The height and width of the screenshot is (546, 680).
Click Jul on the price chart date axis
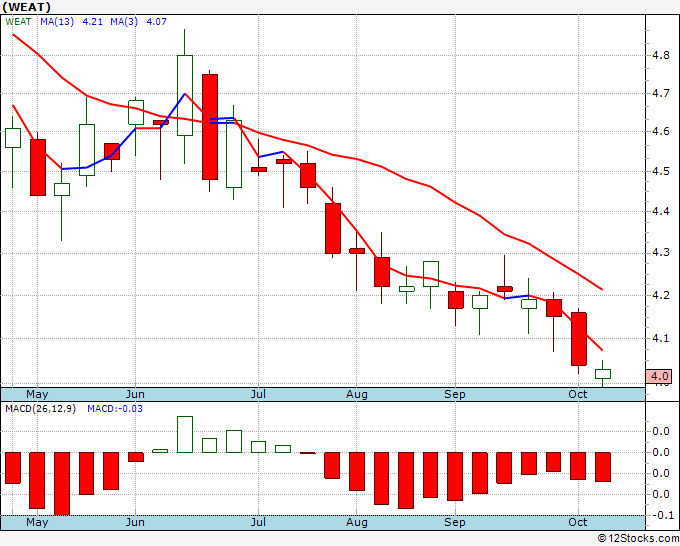tap(258, 394)
